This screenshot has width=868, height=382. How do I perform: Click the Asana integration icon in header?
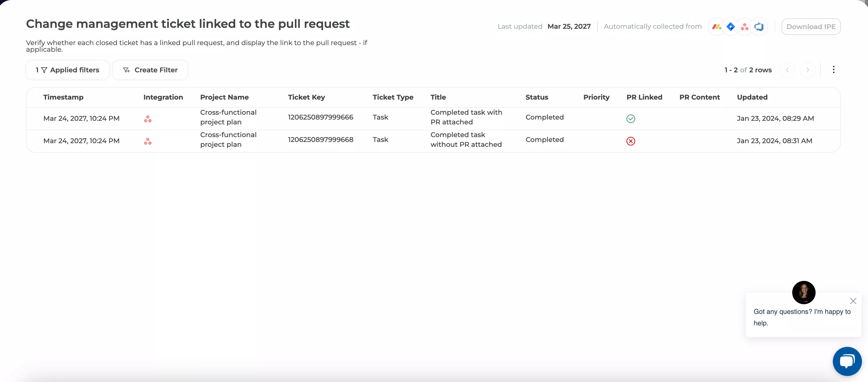point(745,27)
